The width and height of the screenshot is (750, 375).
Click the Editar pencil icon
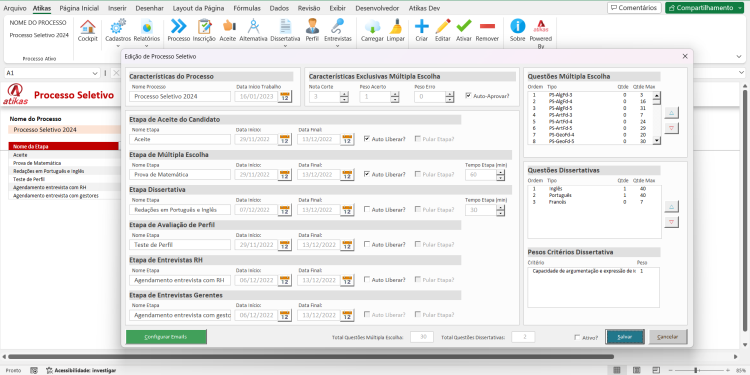443,26
